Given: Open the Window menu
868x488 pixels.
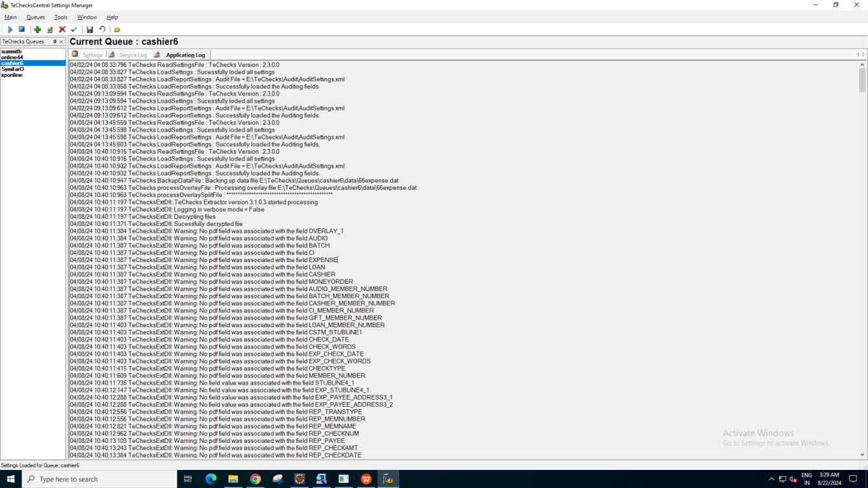Looking at the screenshot, I should tap(87, 17).
